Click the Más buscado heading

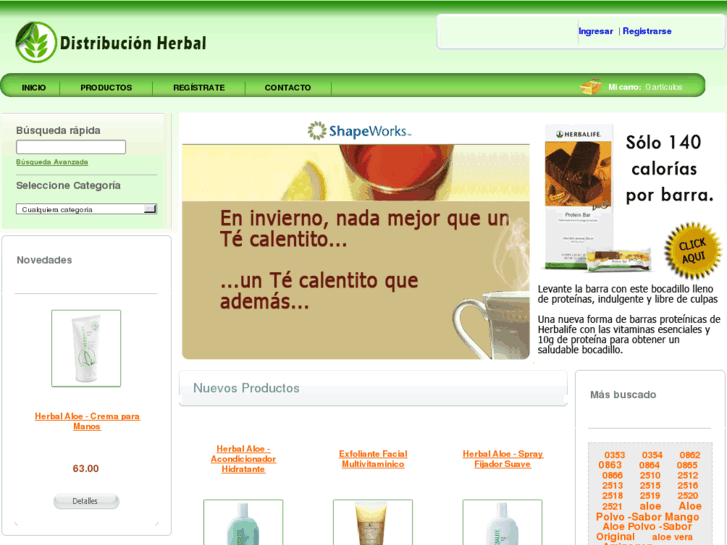tap(623, 395)
